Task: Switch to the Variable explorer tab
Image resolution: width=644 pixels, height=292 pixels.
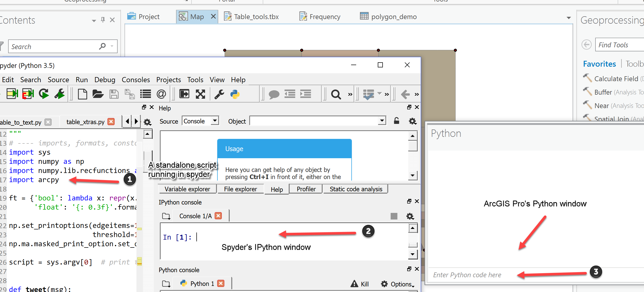Action: [187, 189]
